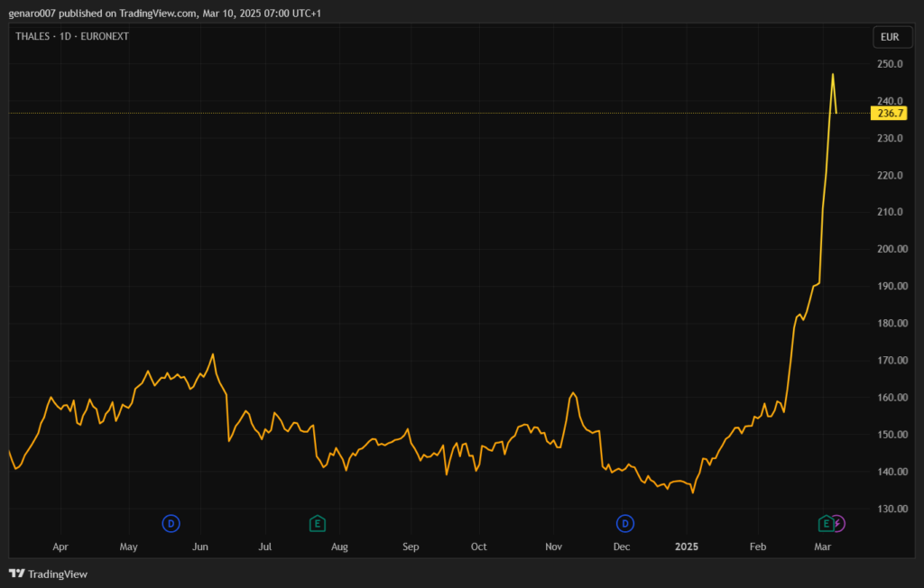The width and height of the screenshot is (924, 588).
Task: Click the purple lightning event icon
Action: click(x=838, y=523)
